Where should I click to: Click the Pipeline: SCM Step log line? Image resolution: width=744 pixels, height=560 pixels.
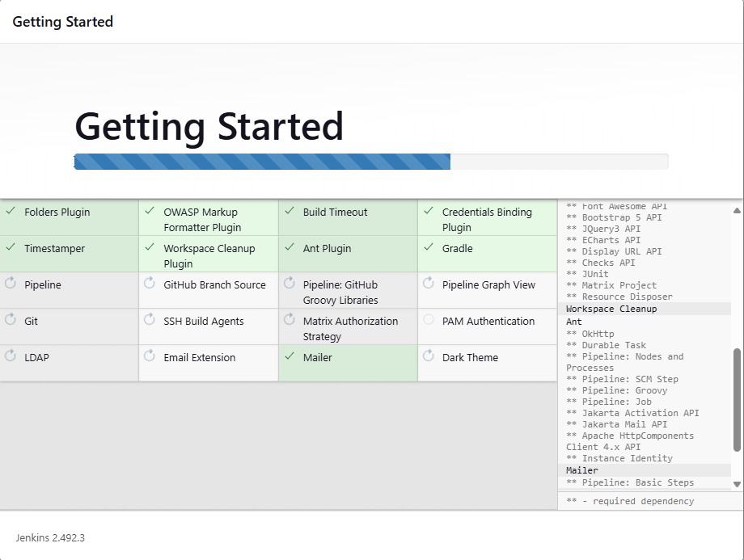coord(622,379)
